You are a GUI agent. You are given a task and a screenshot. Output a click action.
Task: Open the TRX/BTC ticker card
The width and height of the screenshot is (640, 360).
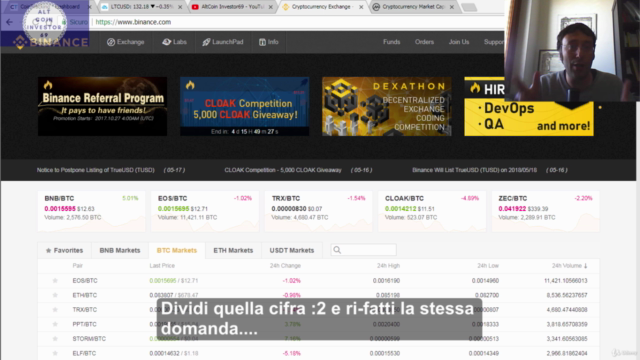(318, 211)
